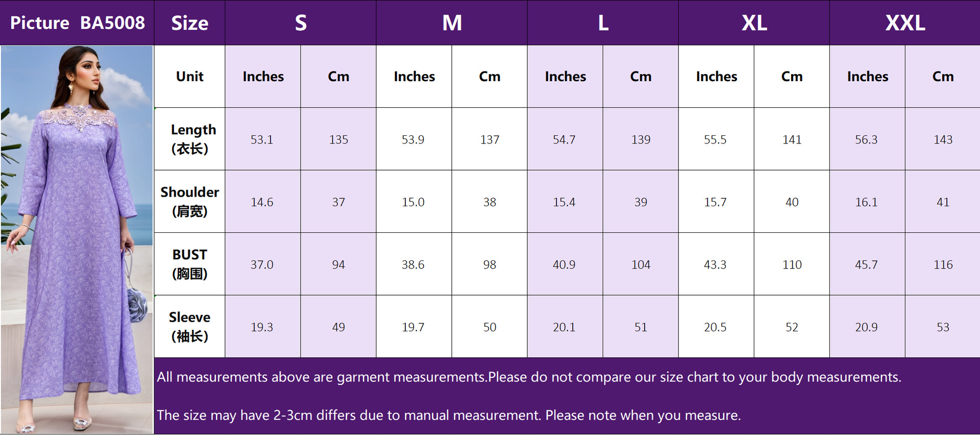This screenshot has height=435, width=980.
Task: Select the Unit row label cell
Action: coord(189,77)
